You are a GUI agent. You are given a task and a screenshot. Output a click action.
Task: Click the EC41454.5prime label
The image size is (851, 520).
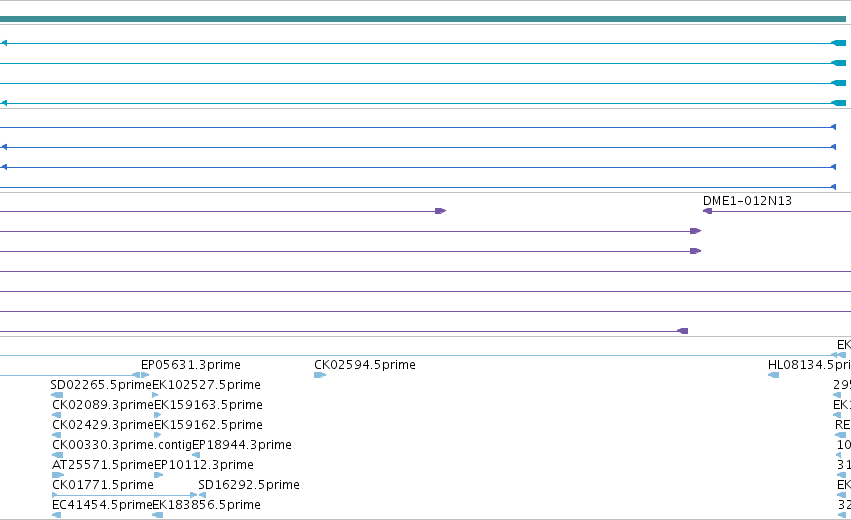pos(102,505)
